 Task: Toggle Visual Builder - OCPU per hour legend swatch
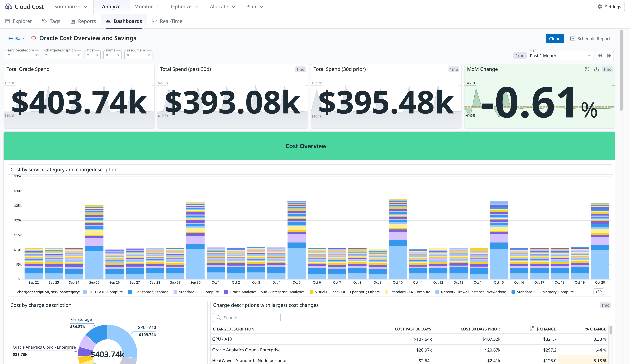coord(311,292)
